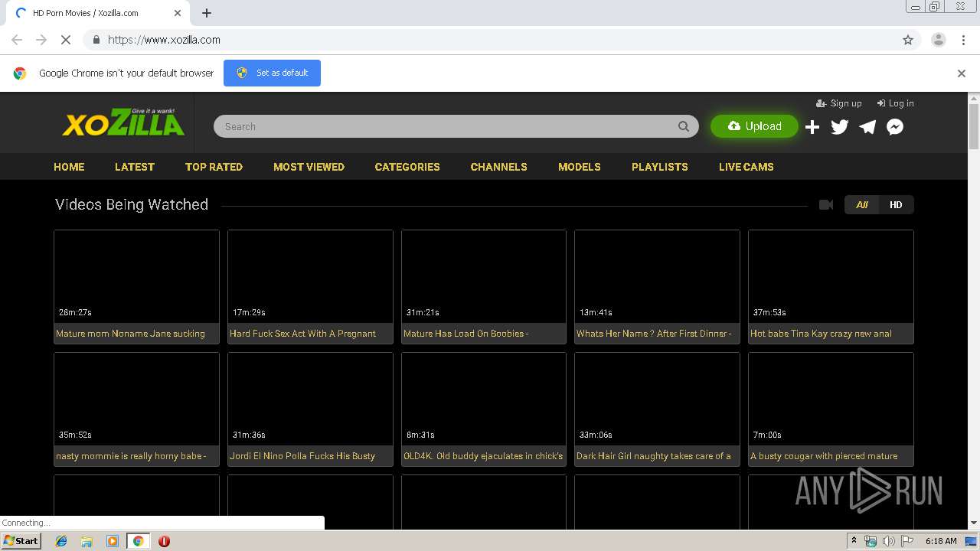
Task: Click the Set as default button
Action: point(272,73)
